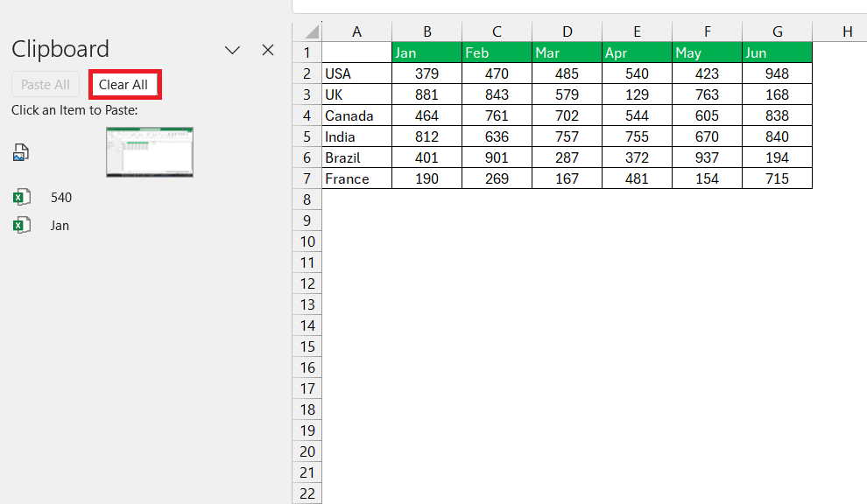Select row 22 header
This screenshot has height=504, width=867.
(307, 493)
